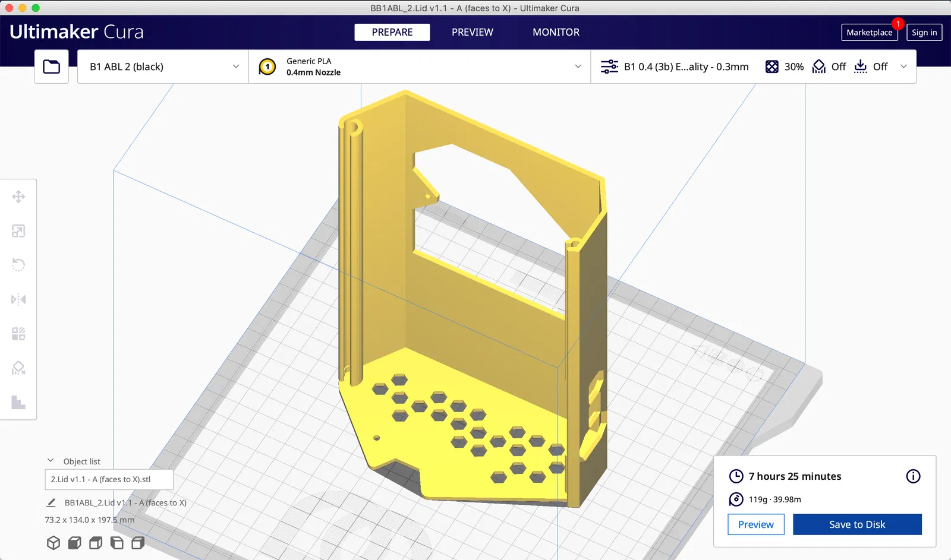
Task: Click the pencil icon to rename job
Action: point(51,502)
